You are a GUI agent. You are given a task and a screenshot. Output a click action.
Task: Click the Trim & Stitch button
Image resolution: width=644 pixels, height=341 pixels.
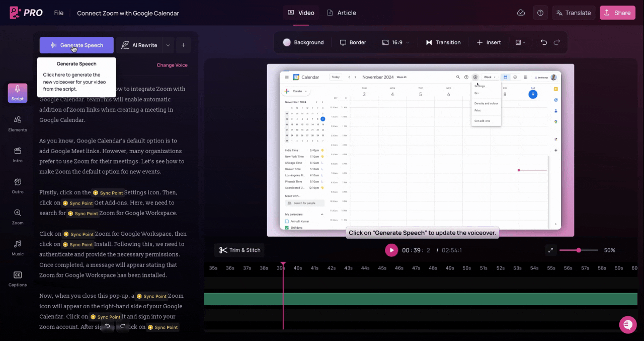[239, 250]
